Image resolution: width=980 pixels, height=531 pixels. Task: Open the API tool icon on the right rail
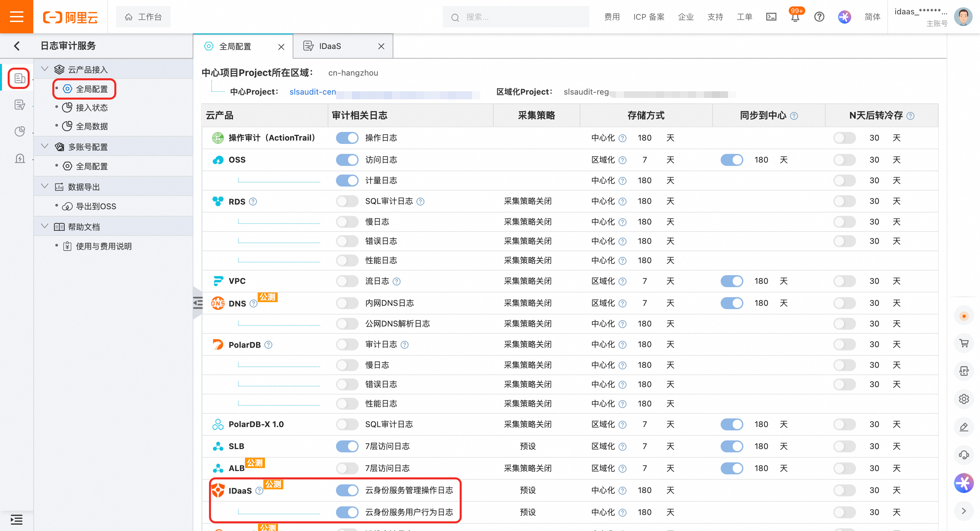(x=964, y=371)
